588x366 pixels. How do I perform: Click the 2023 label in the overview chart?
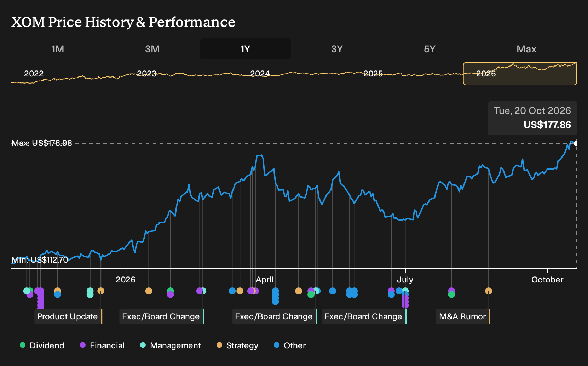pyautogui.click(x=146, y=74)
